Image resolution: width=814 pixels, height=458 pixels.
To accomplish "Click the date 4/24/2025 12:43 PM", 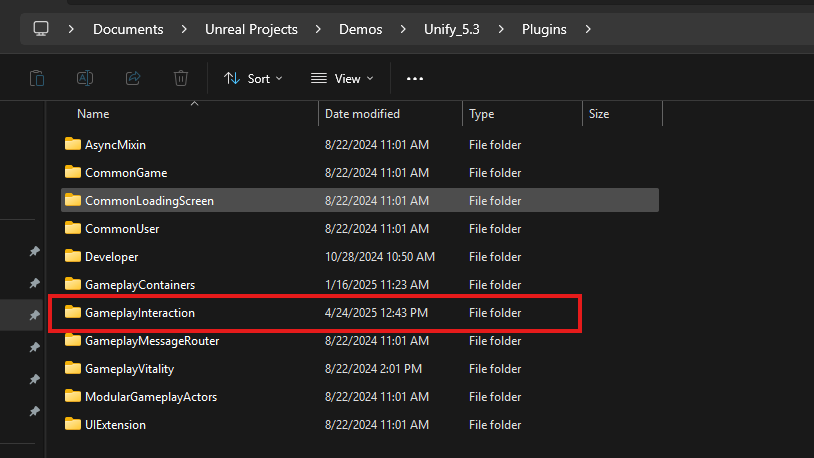I will coord(376,313).
